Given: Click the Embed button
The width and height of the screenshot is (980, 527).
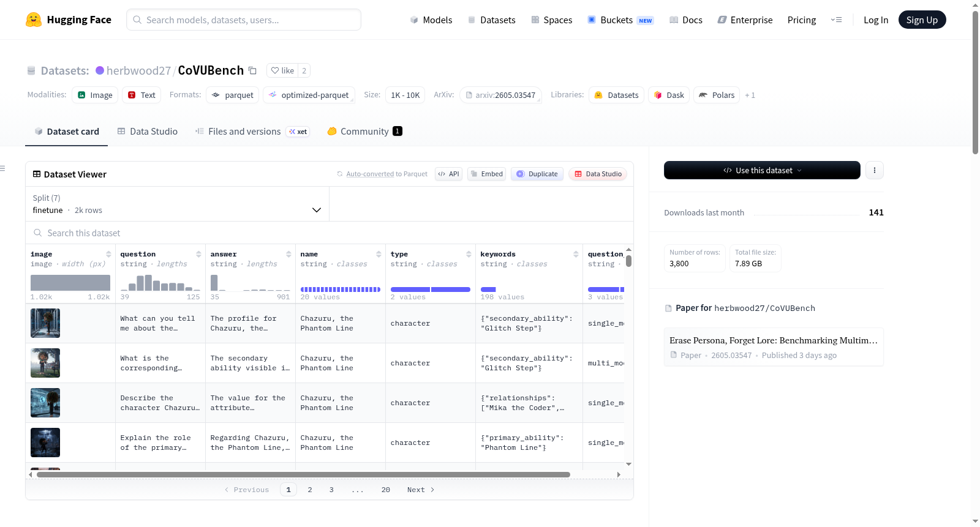Looking at the screenshot, I should click(x=486, y=174).
